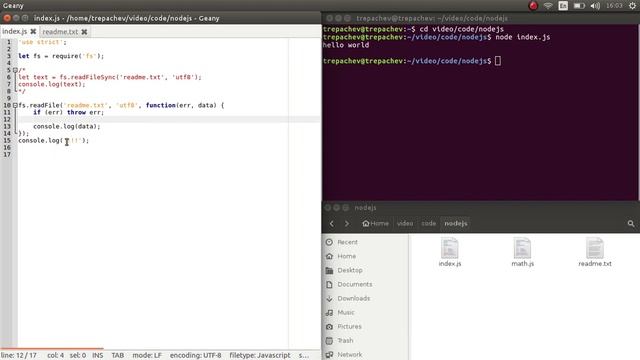
Task: Click the 'node index.js' command in terminal
Action: click(x=522, y=37)
